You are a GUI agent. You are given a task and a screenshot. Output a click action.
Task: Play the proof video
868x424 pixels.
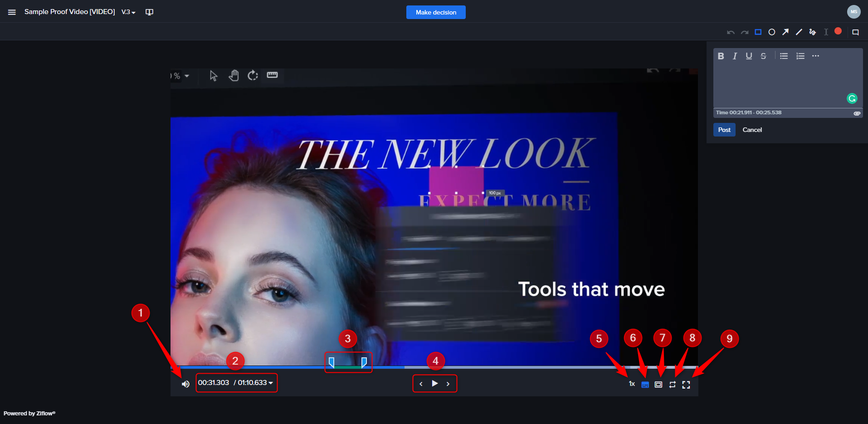coord(434,384)
